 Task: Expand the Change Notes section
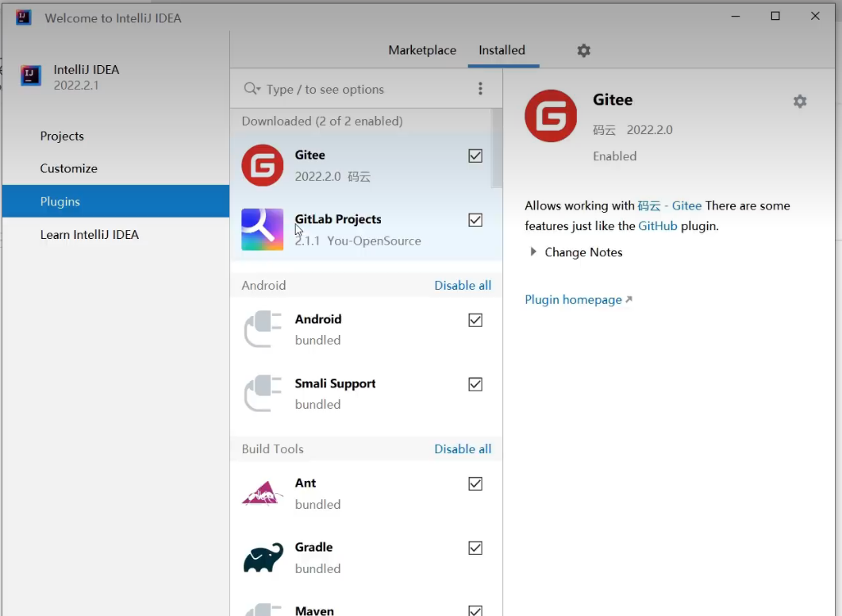click(533, 252)
